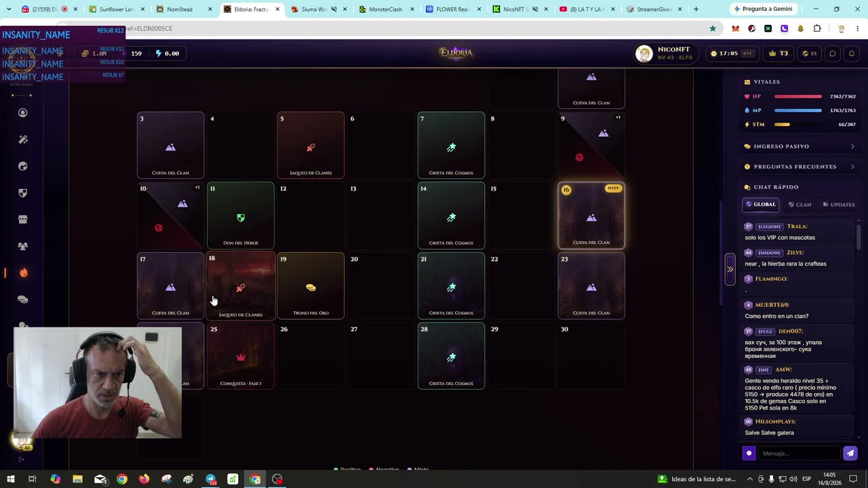The width and height of the screenshot is (868, 488).
Task: Click day 19 Trono del Oro coin icon
Action: click(311, 288)
